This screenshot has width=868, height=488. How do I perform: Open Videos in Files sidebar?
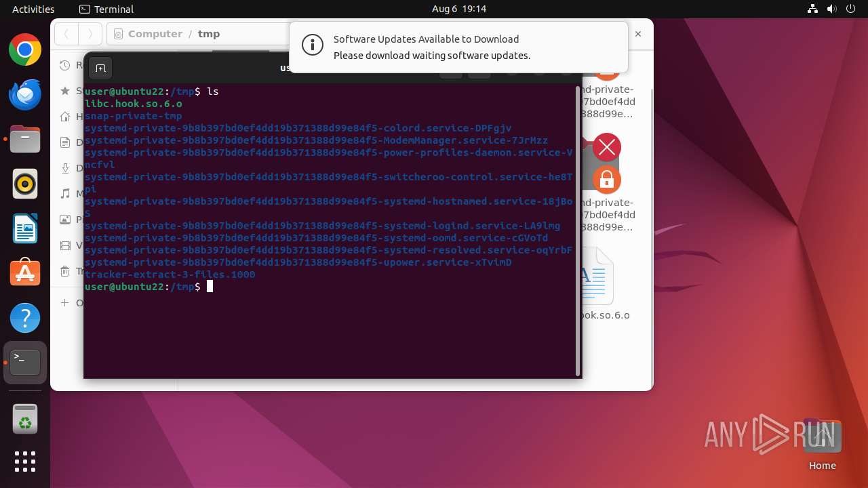tap(71, 245)
